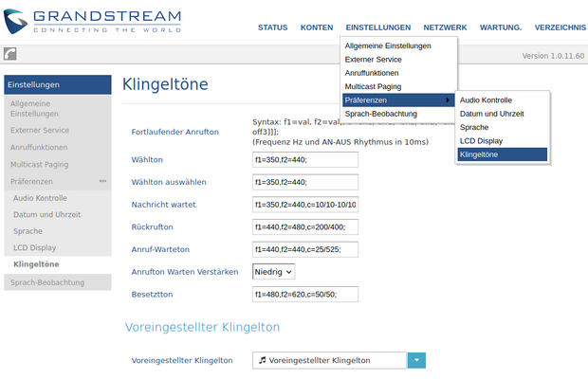Open the blue arrow of Voreingestellter Klingelton

417,360
